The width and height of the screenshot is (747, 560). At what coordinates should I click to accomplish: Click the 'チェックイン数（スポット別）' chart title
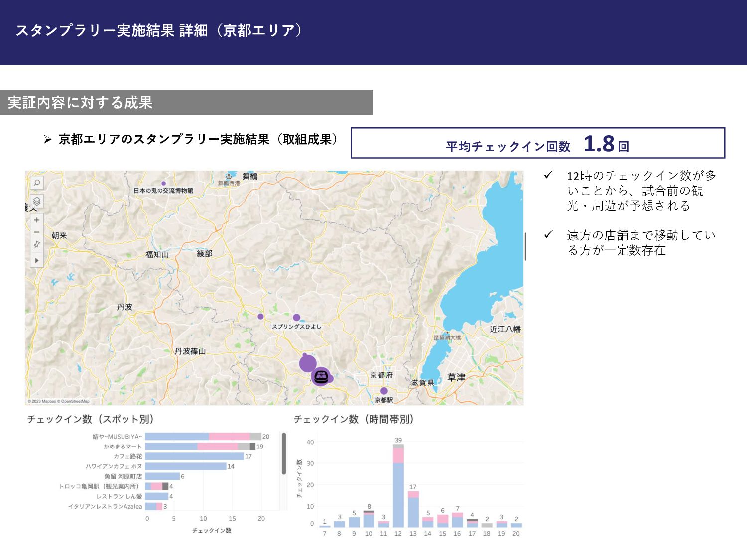click(91, 419)
